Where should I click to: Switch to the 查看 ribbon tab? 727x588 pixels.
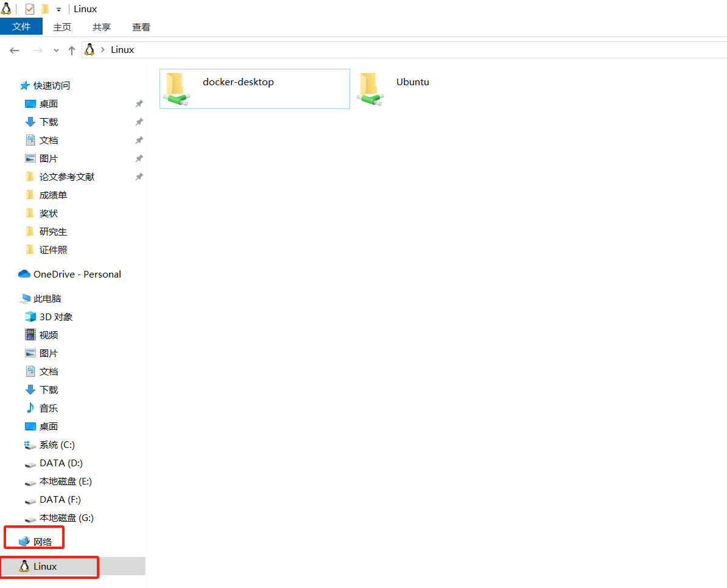pyautogui.click(x=141, y=27)
